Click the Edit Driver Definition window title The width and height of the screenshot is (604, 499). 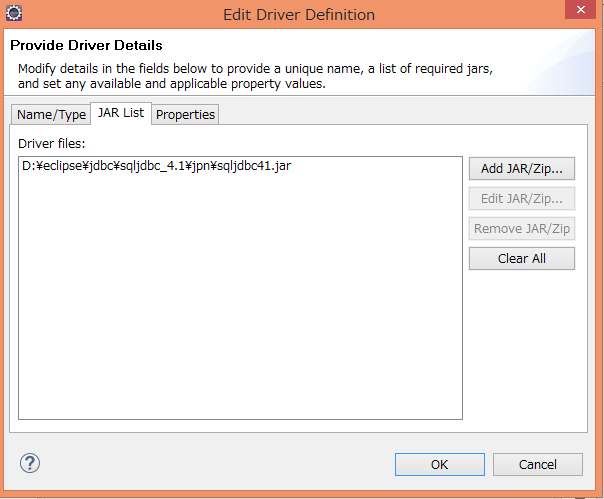(299, 15)
